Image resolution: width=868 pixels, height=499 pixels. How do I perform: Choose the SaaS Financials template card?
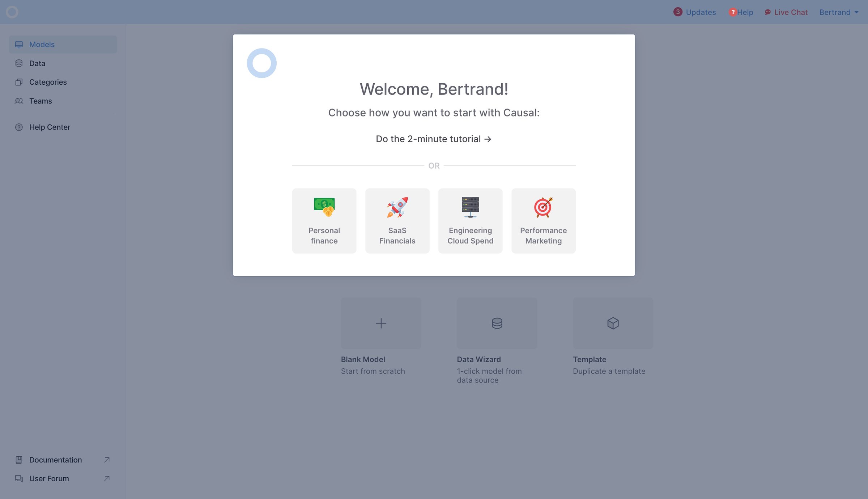(397, 221)
